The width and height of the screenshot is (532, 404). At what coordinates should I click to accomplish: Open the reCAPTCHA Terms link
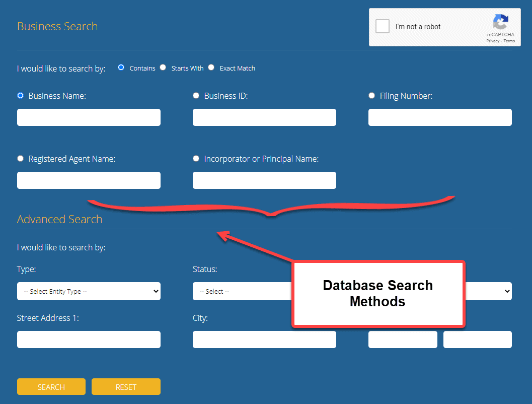point(509,41)
